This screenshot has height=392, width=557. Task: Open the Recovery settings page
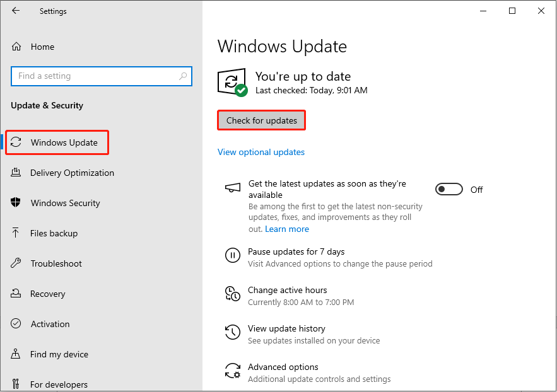[47, 294]
